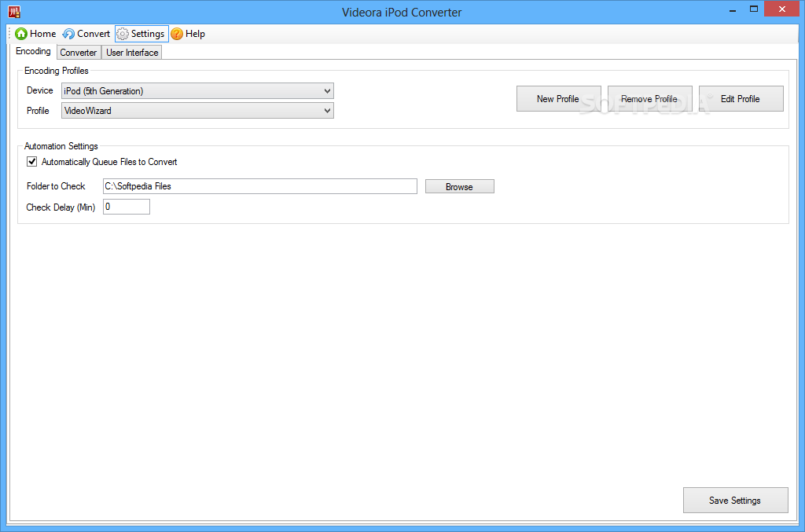Image resolution: width=805 pixels, height=532 pixels.
Task: Click the Remove Profile button
Action: click(x=650, y=98)
